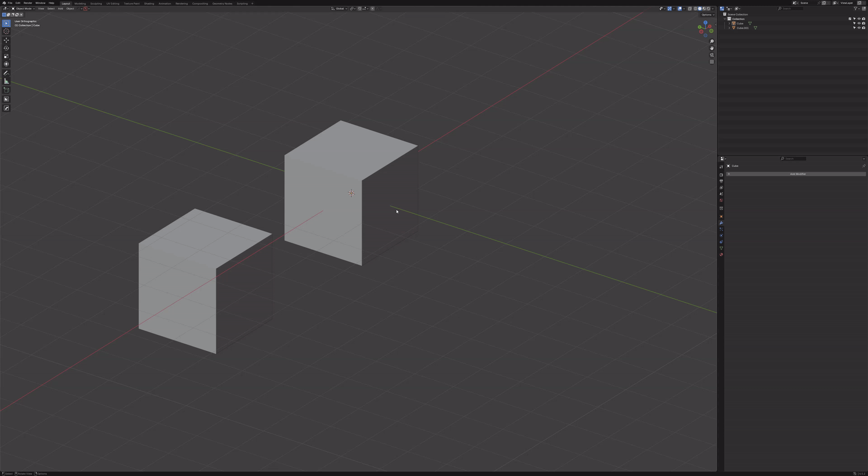Open the File menu

10,3
